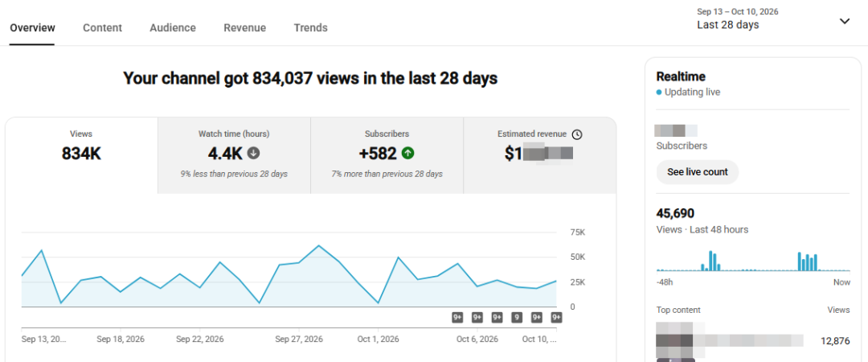Click the Sep 18, 2026 date label
Screen dimensions: 868x362
click(121, 339)
